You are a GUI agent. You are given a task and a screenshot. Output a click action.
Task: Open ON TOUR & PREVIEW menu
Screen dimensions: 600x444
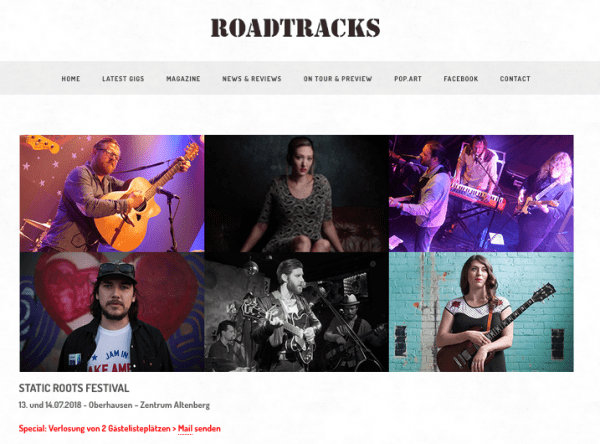point(338,78)
